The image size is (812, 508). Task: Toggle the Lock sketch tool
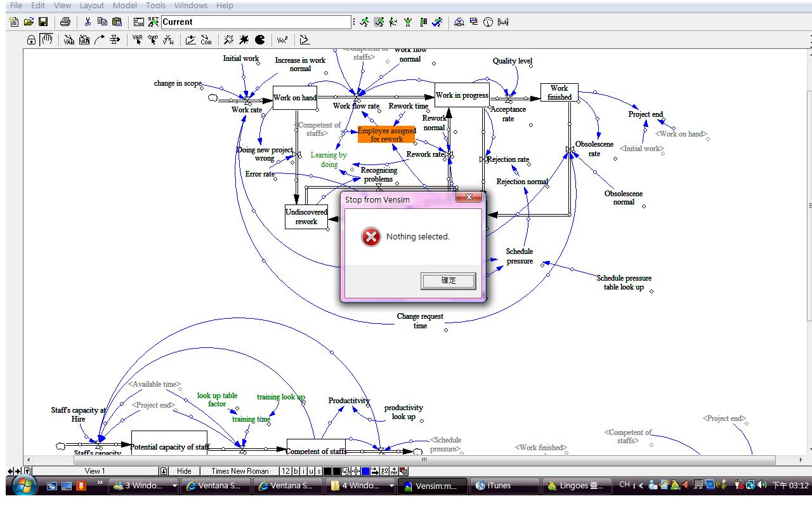coord(32,39)
